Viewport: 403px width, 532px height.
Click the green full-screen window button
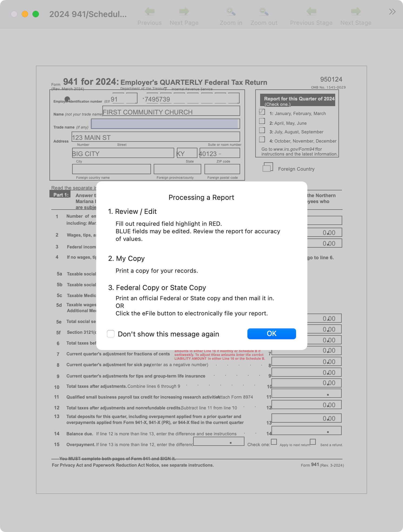point(36,14)
